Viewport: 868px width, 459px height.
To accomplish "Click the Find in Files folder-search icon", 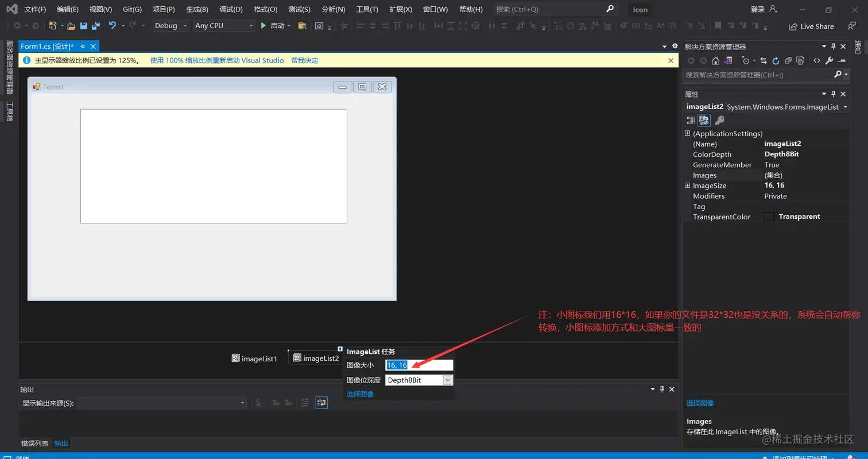I will [x=302, y=26].
